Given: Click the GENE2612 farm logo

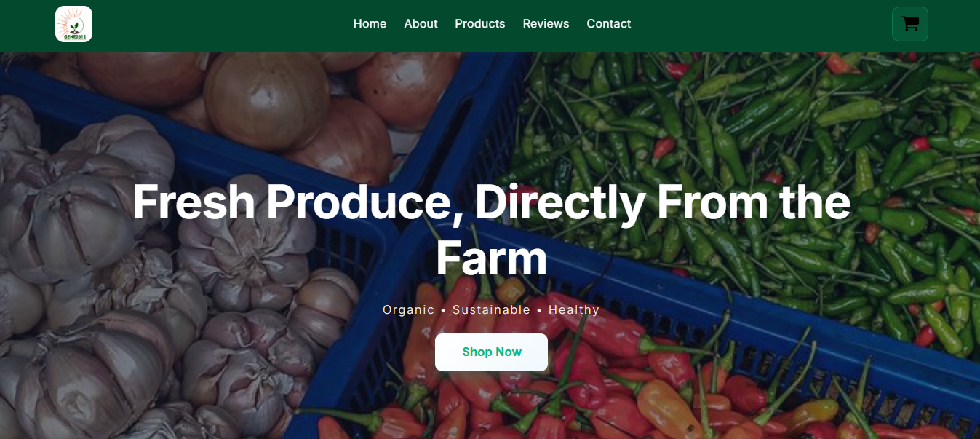Looking at the screenshot, I should (73, 24).
